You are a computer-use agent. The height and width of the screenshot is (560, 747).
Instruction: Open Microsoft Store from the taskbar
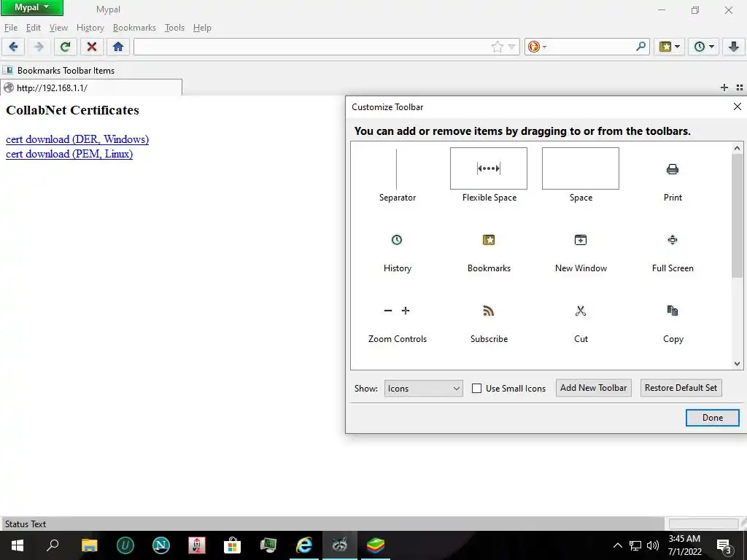233,545
